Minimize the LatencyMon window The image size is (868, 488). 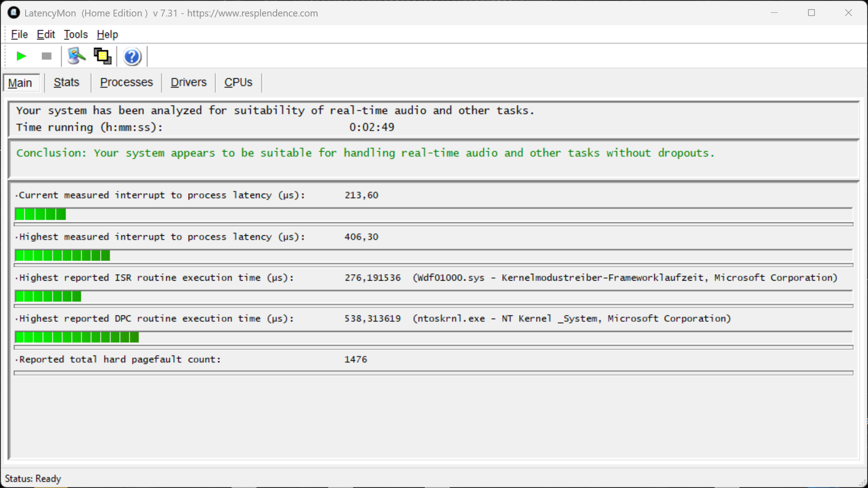(x=774, y=13)
